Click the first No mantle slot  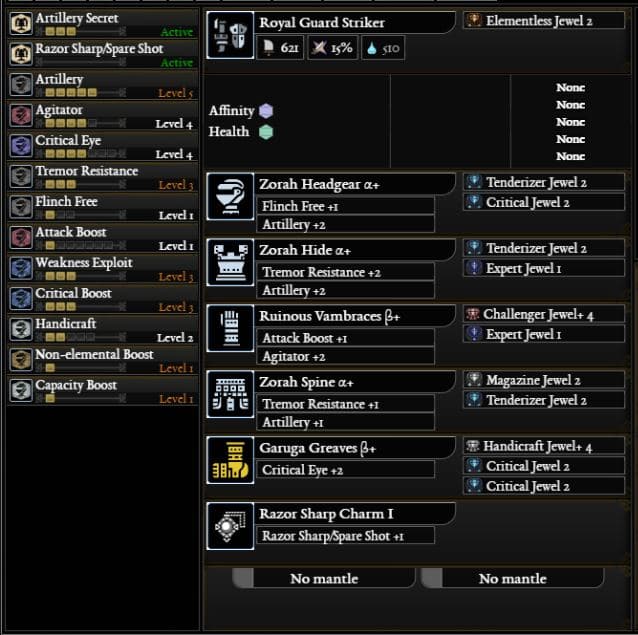click(324, 578)
